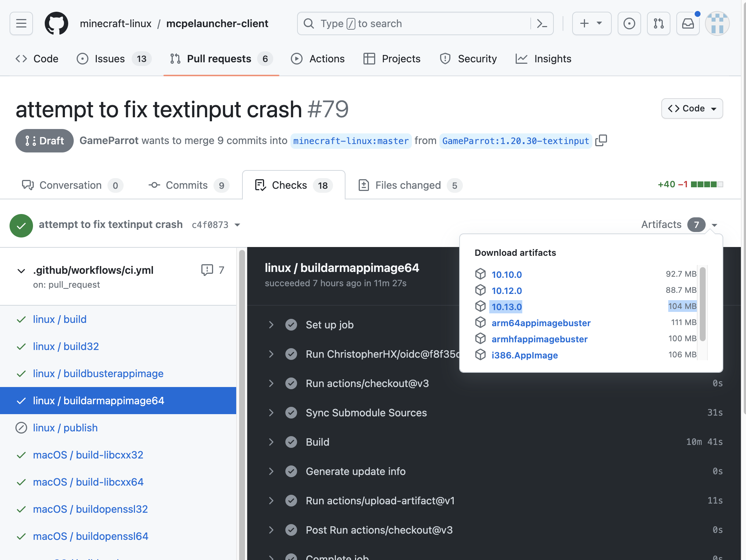Click the command palette terminal icon

click(542, 23)
